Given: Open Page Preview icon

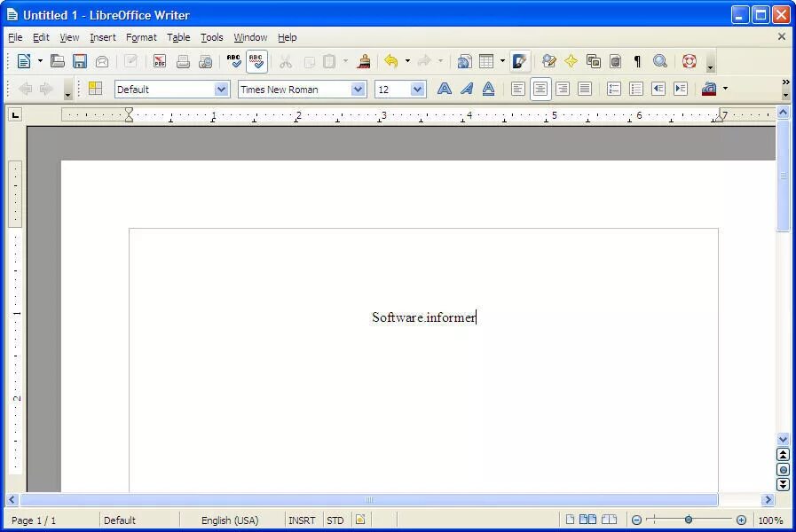Looking at the screenshot, I should point(205,61).
